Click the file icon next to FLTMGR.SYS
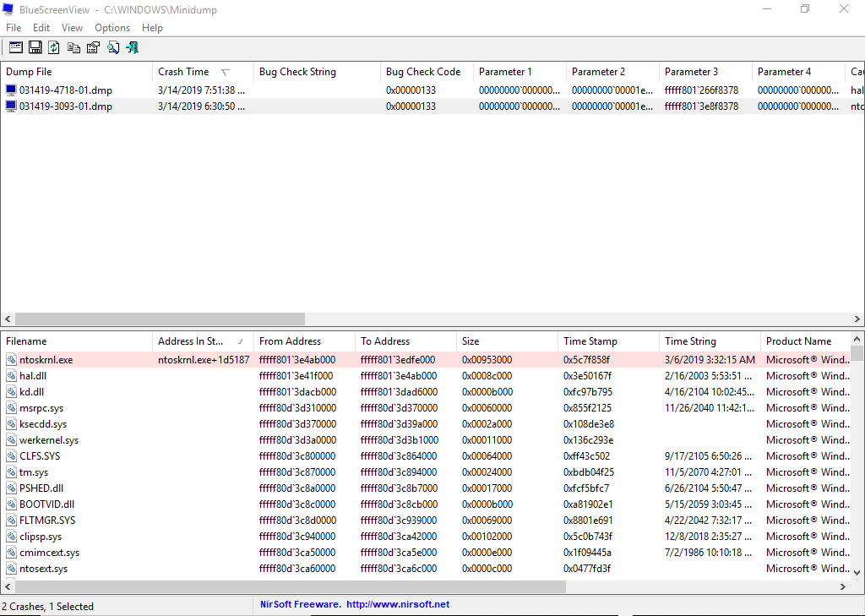Screen dimensions: 865x616 pos(11,520)
